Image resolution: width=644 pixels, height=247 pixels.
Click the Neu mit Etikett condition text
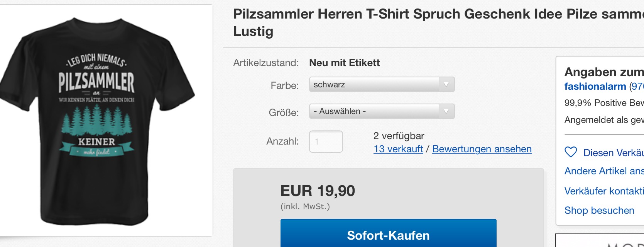(x=345, y=63)
